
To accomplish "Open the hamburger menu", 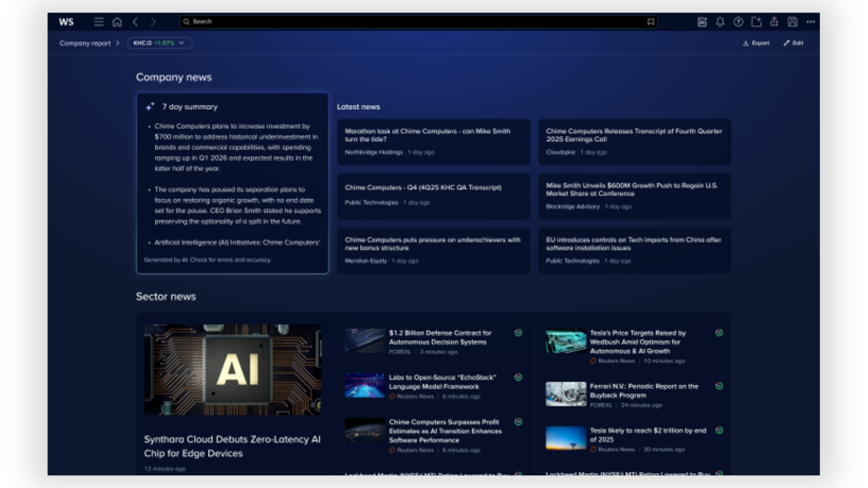I will pyautogui.click(x=99, y=22).
